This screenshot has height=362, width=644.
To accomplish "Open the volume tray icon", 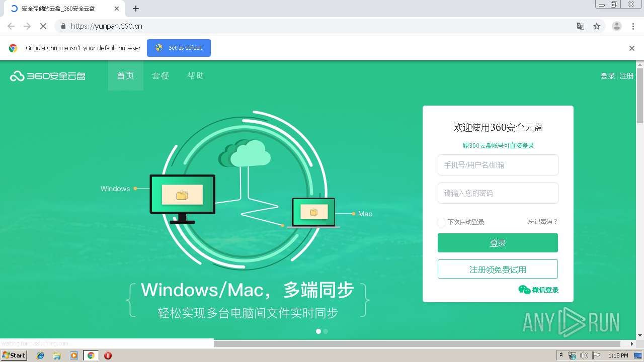I will coord(584,355).
